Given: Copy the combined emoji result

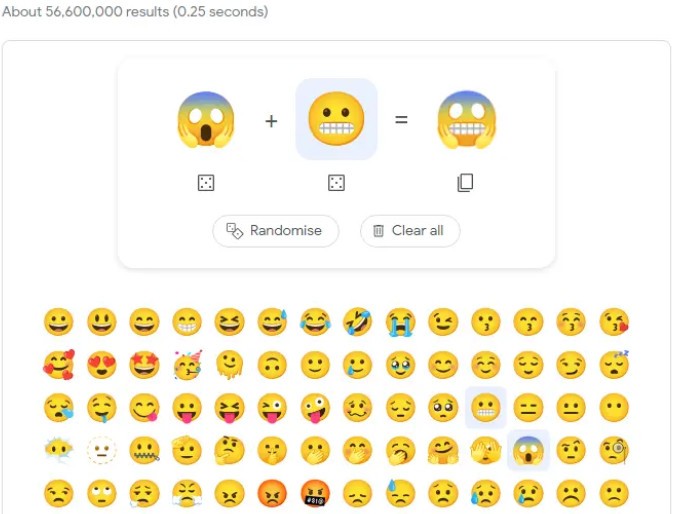Looking at the screenshot, I should click(465, 183).
